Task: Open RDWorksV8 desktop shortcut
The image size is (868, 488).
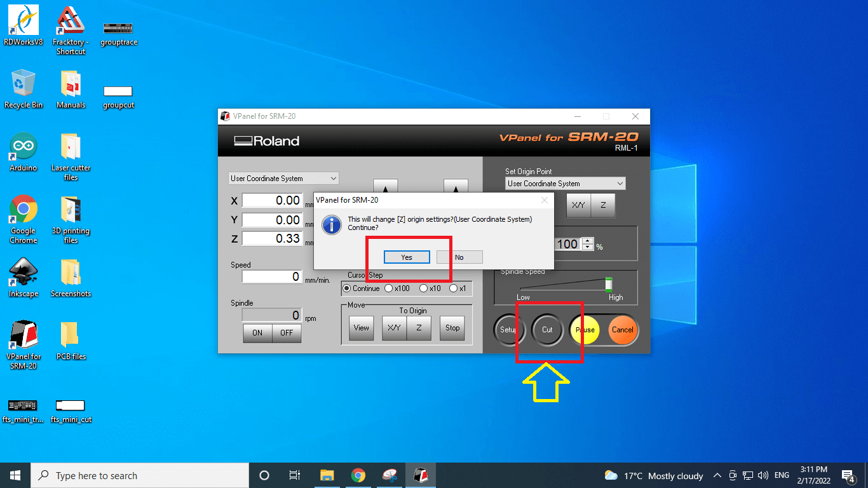Action: click(24, 24)
